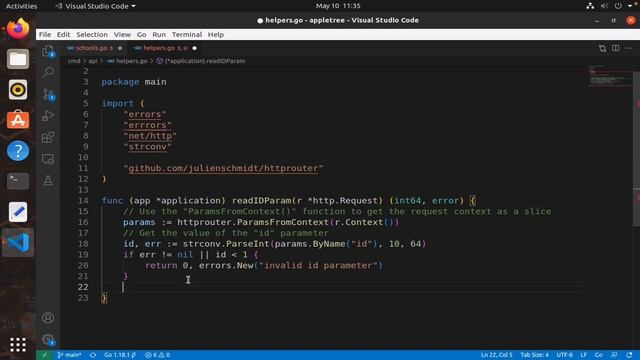Screen dimensions: 640x360
Task: Open Rhythmbox from the Ubuntu dock
Action: (18, 90)
